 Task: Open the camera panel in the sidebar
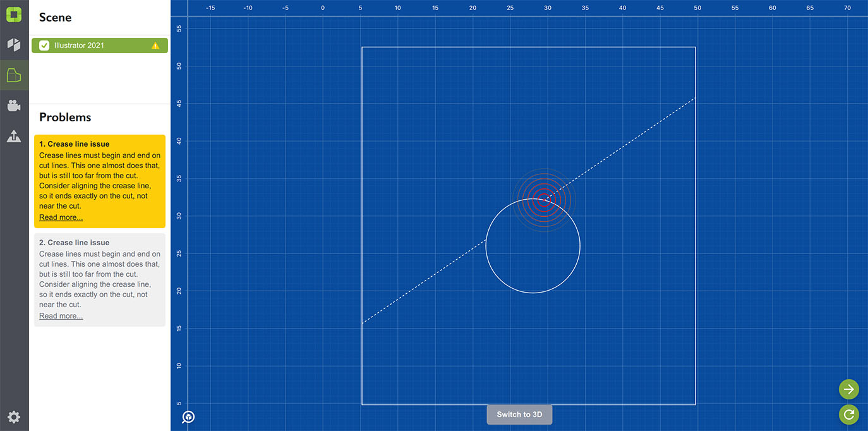tap(14, 105)
